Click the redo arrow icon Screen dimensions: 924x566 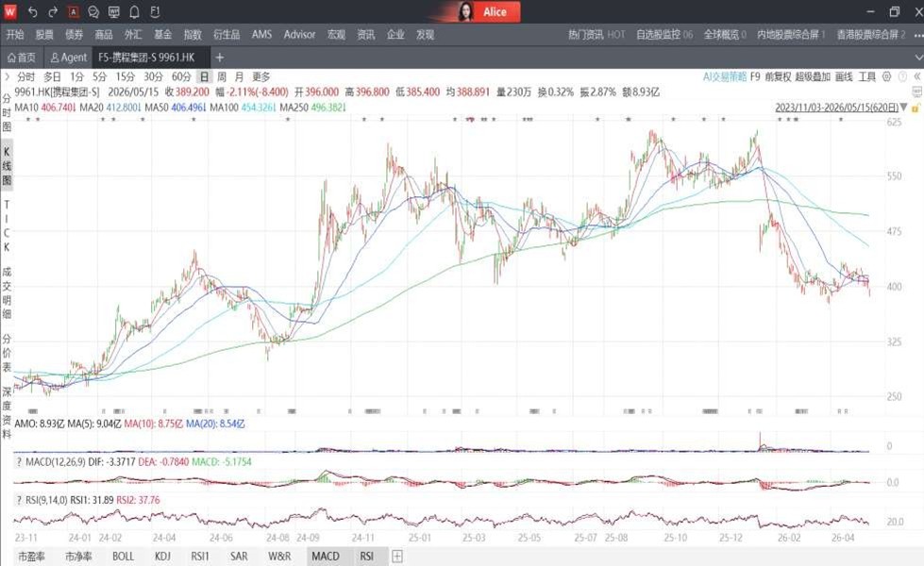(53, 11)
